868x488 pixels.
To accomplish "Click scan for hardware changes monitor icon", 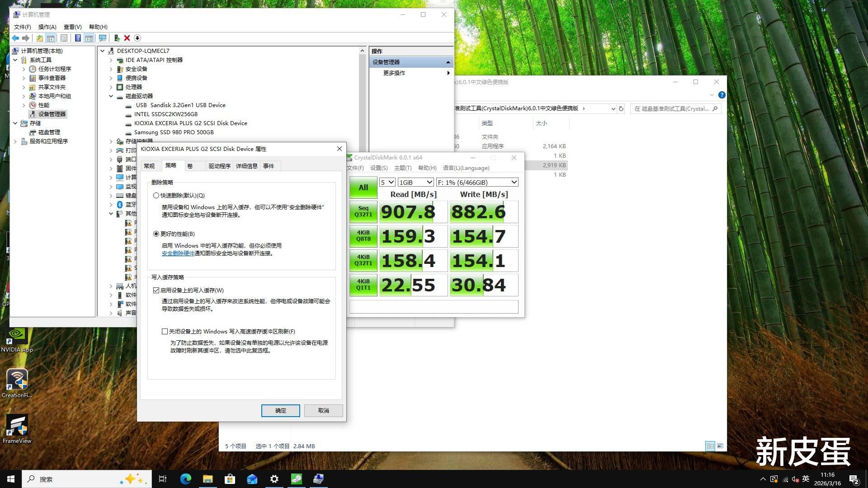I will coord(103,38).
